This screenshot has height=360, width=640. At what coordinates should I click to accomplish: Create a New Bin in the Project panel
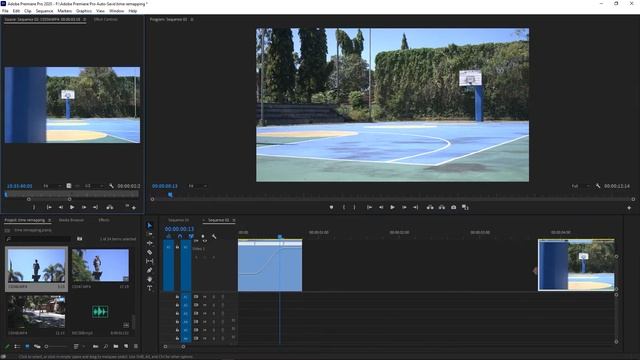click(116, 346)
